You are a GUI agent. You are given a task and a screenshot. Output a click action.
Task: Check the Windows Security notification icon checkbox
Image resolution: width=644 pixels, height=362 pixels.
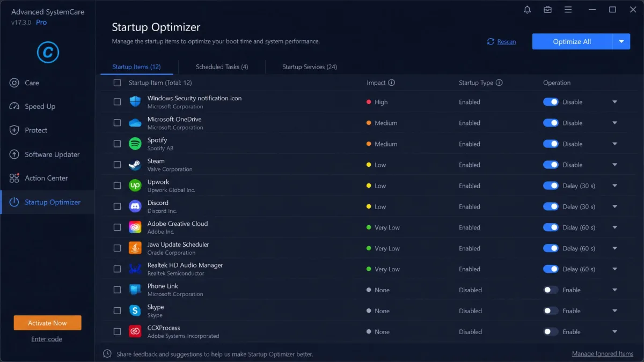pyautogui.click(x=117, y=102)
